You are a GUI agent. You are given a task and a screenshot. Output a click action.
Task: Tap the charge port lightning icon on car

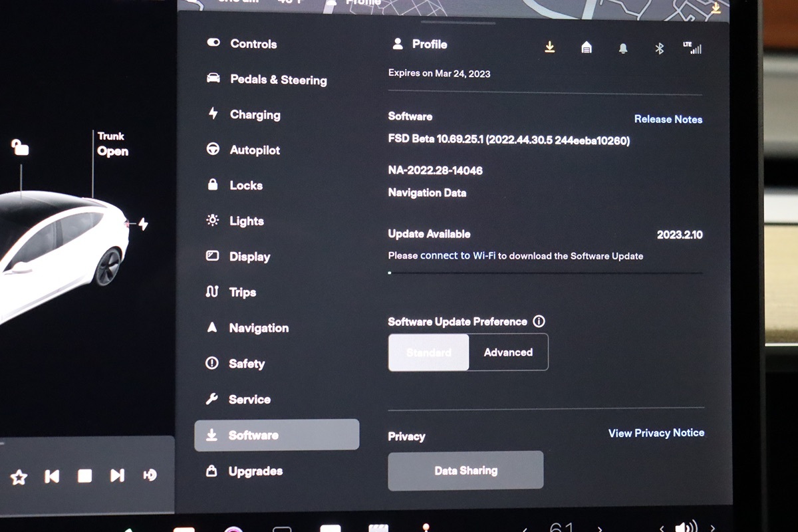click(x=142, y=225)
